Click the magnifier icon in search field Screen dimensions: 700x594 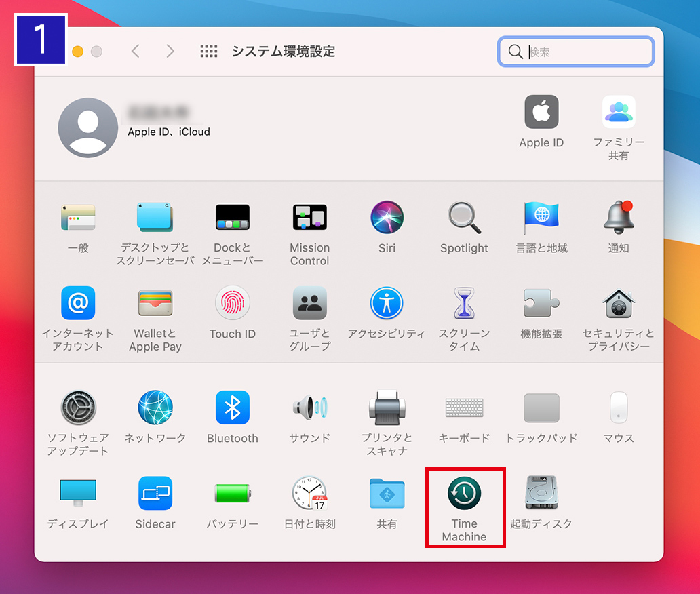click(516, 52)
